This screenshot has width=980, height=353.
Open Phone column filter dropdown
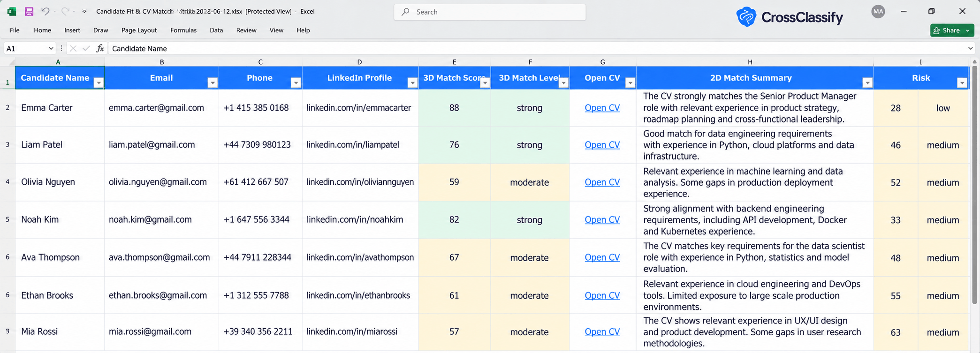click(296, 83)
